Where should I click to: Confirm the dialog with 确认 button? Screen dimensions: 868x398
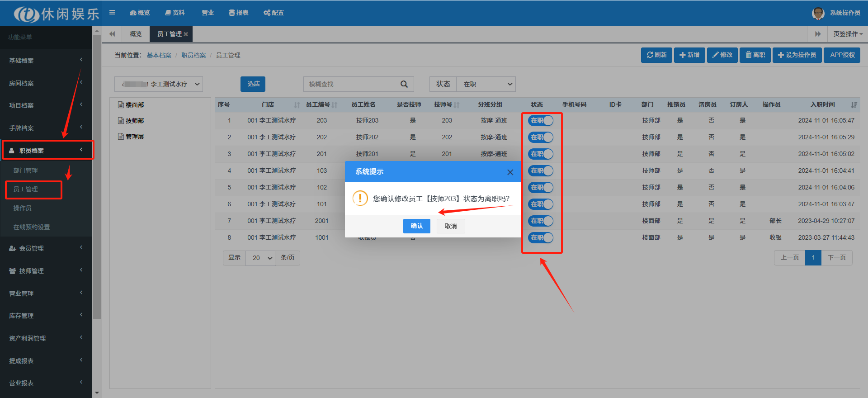[416, 226]
